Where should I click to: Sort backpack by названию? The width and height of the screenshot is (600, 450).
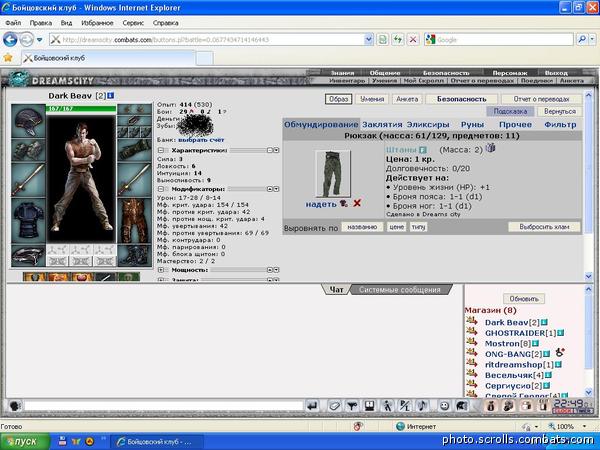click(362, 227)
